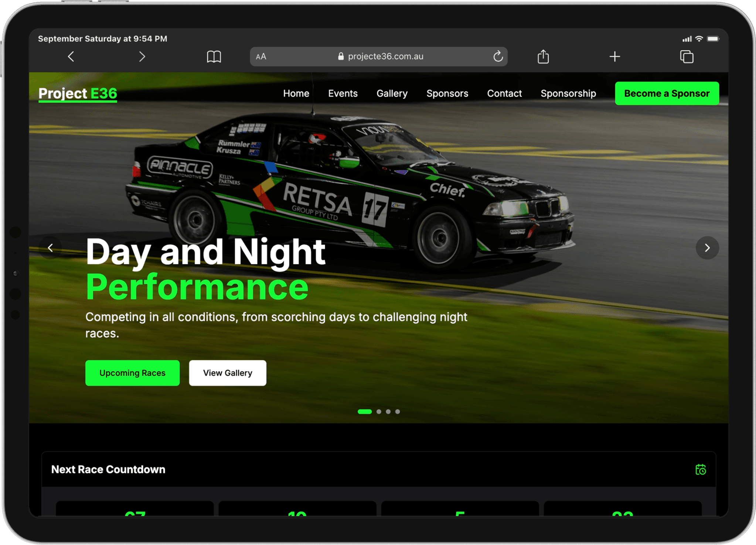Select the fourth carousel dot
The width and height of the screenshot is (756, 545).
point(397,411)
